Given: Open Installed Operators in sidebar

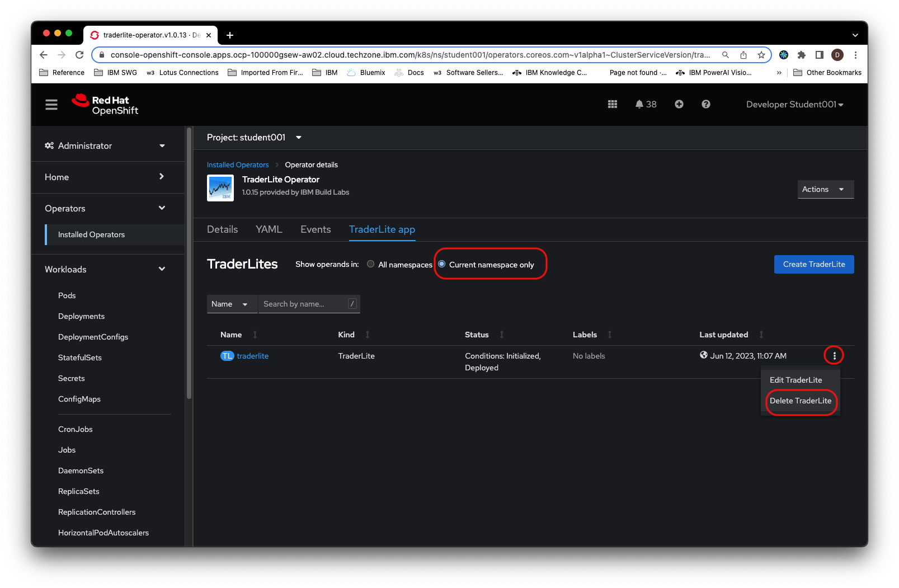Looking at the screenshot, I should 115,234.
